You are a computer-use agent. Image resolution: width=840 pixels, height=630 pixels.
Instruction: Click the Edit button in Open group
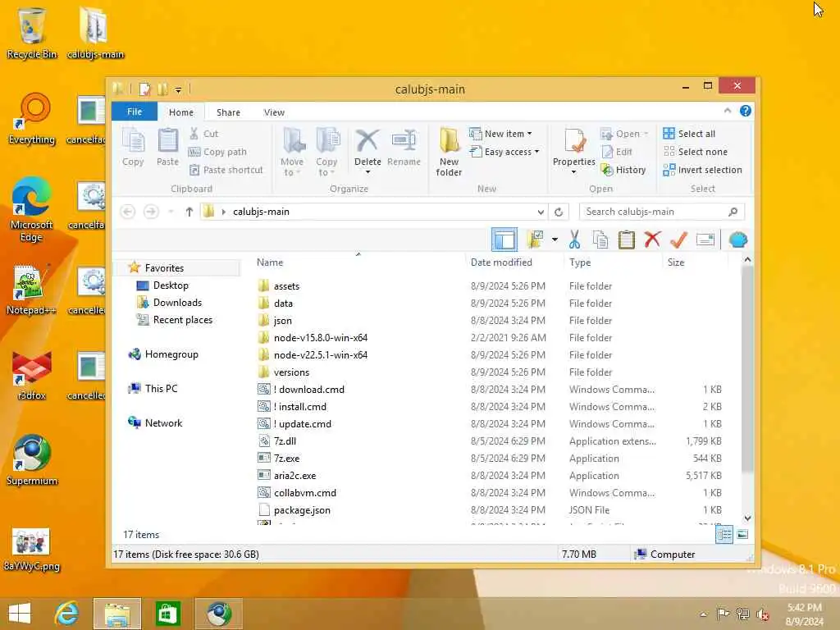[x=617, y=152]
